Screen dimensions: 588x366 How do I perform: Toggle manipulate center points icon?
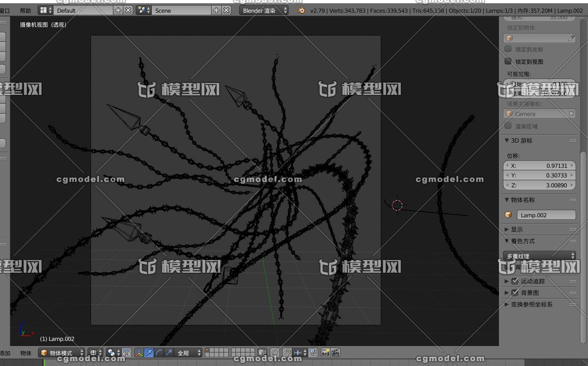tap(127, 353)
